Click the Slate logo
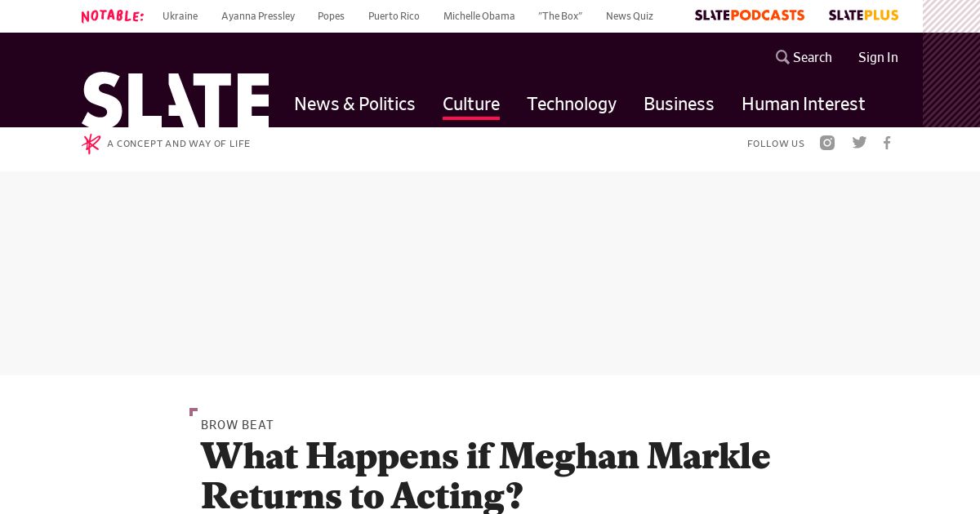Screen dimensions: 980x514 [x=175, y=100]
